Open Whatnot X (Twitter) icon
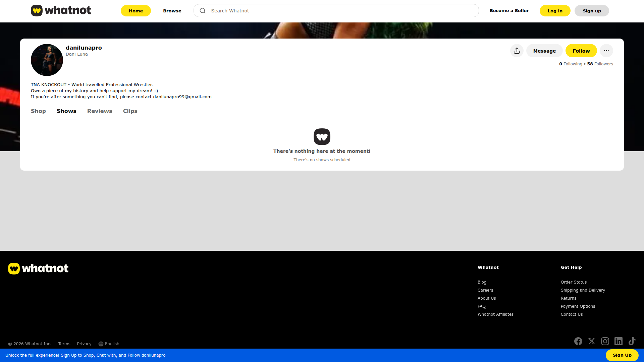The image size is (644, 362). [592, 341]
